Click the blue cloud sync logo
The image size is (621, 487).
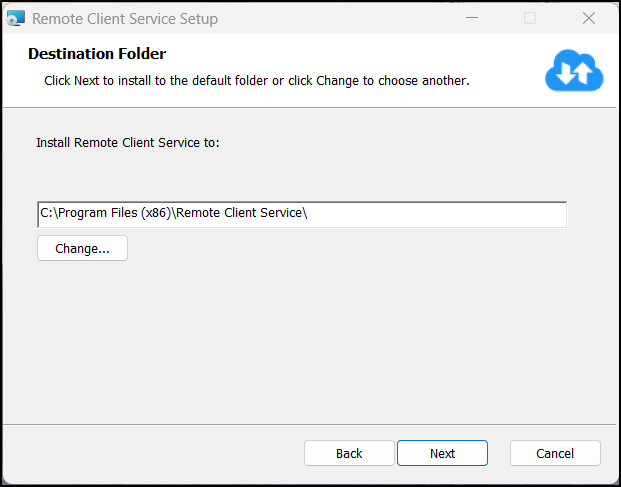(x=574, y=70)
